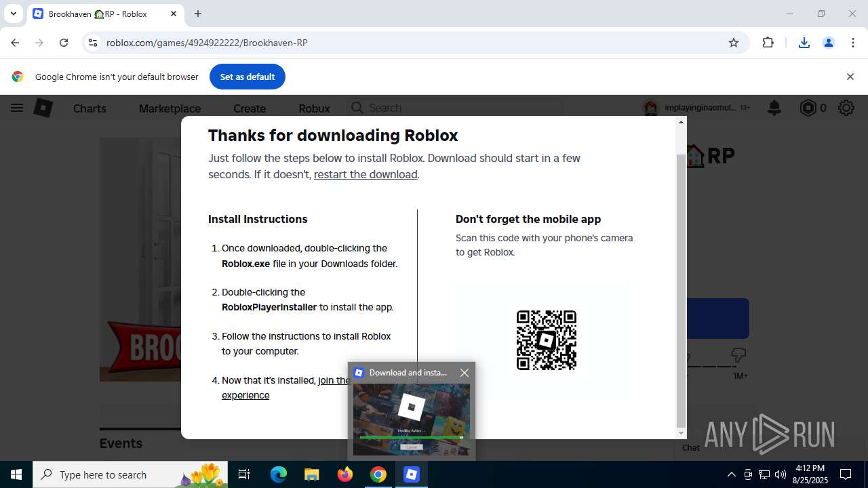Show Chrome downloads

point(804,43)
